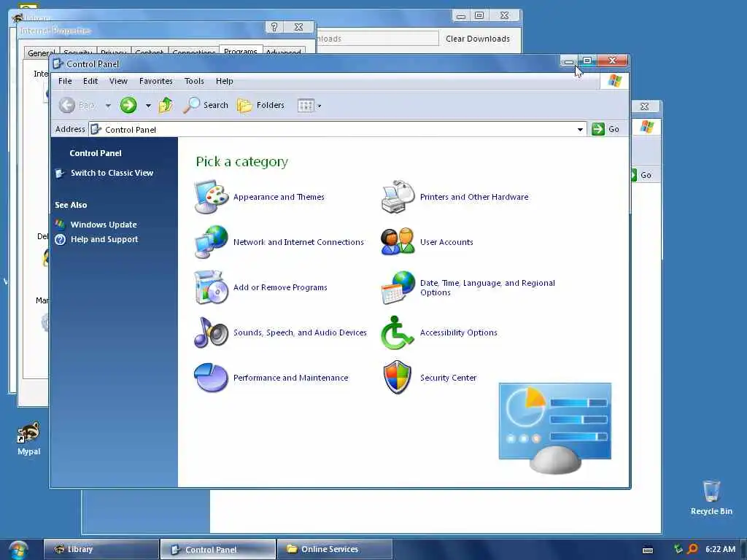This screenshot has height=560, width=747.
Task: Open the Windows Update link
Action: [104, 225]
